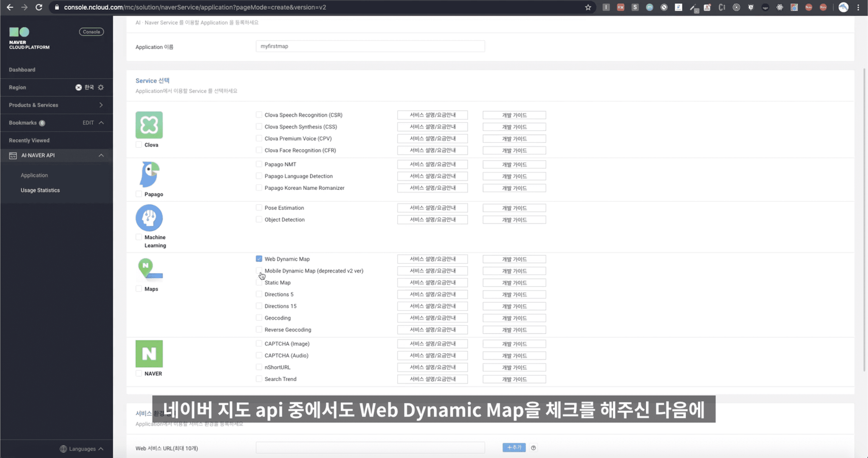Check the Machine Learning group checkbox
868x458 pixels.
click(139, 237)
